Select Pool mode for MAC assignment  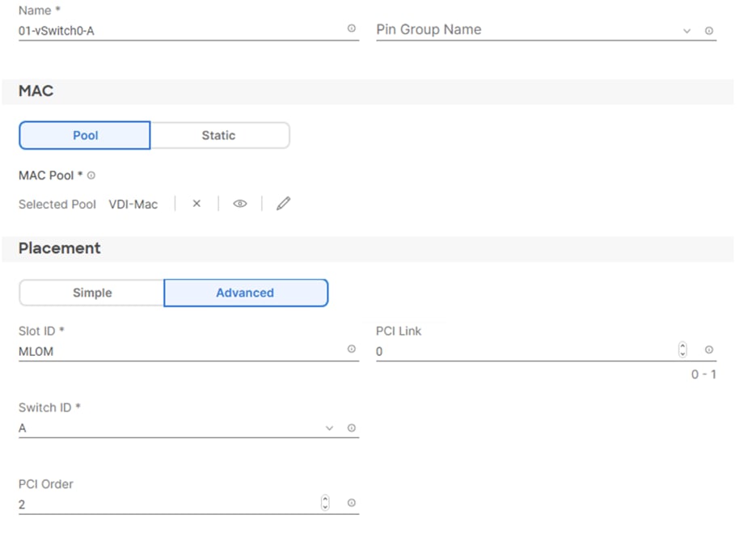point(84,135)
